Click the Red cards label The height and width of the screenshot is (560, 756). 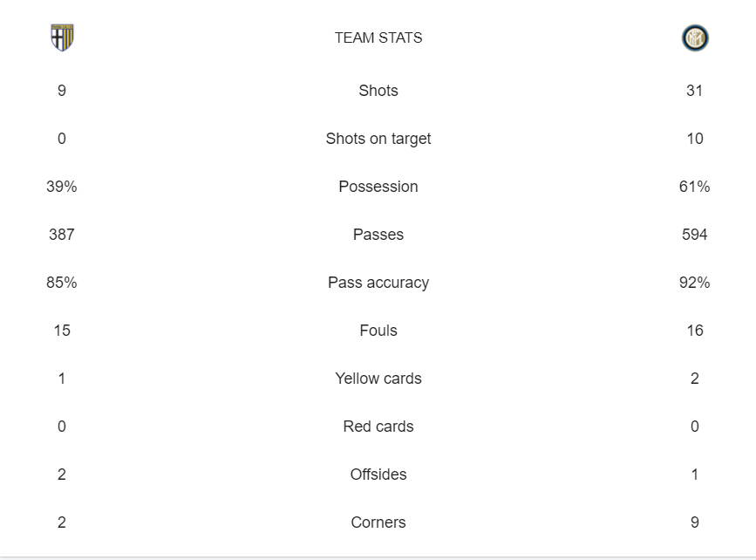(x=378, y=427)
